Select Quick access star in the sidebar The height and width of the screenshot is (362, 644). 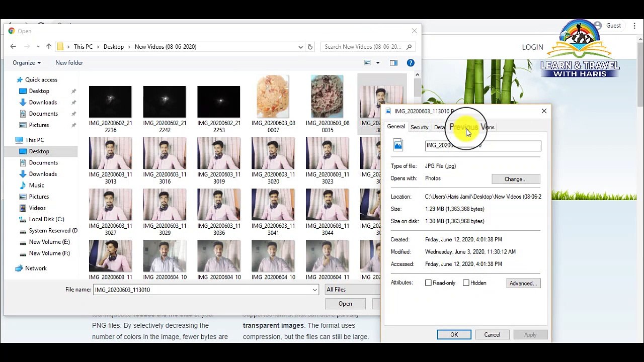coord(20,80)
